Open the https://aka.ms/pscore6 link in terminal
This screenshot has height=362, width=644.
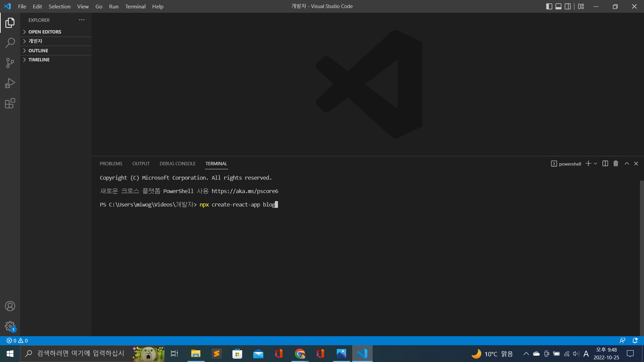pyautogui.click(x=245, y=191)
